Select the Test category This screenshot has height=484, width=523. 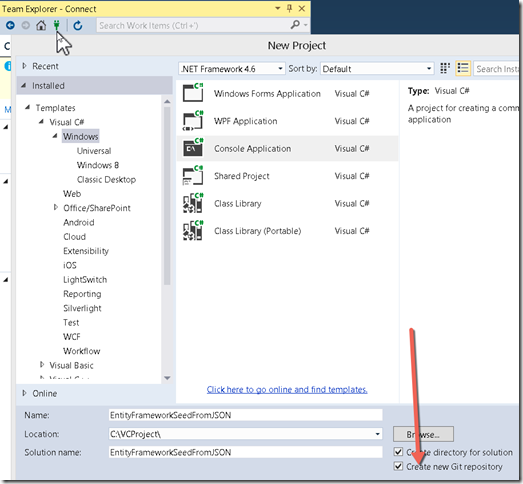(x=71, y=323)
